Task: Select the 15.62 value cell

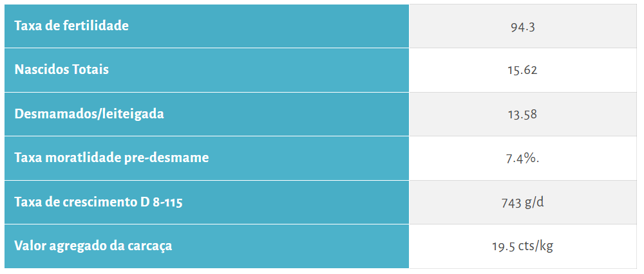Action: tap(522, 70)
